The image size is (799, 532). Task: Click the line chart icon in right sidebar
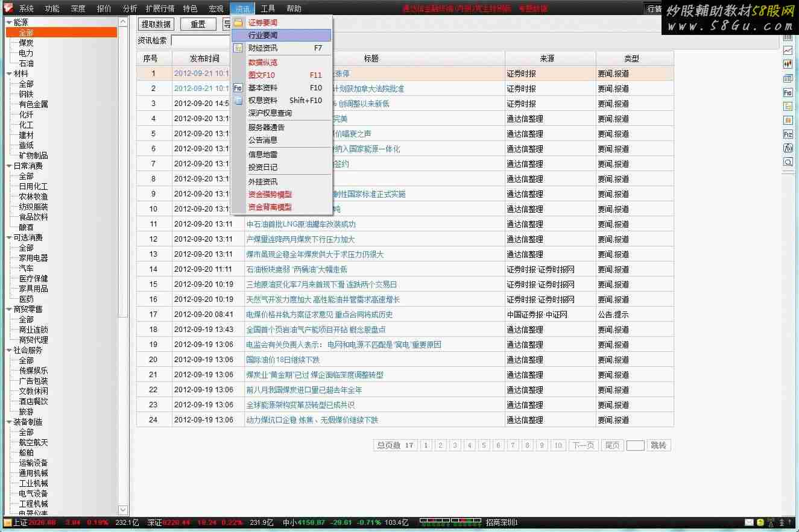click(788, 51)
